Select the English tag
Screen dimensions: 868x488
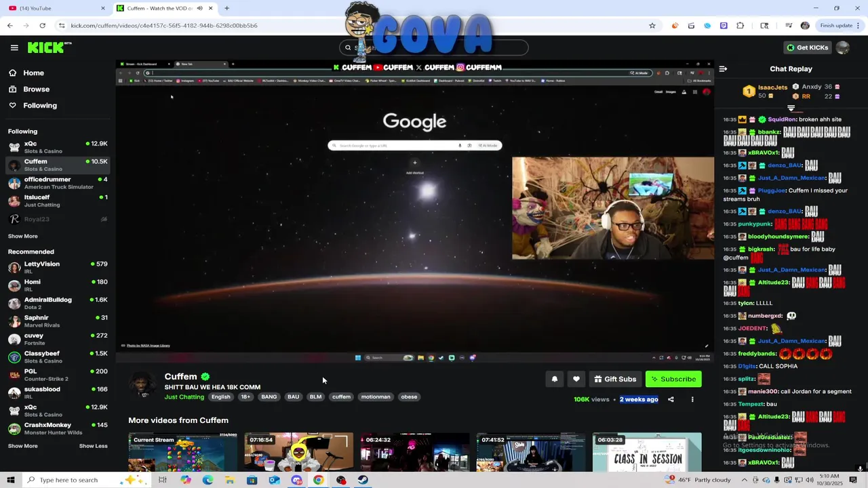(220, 397)
